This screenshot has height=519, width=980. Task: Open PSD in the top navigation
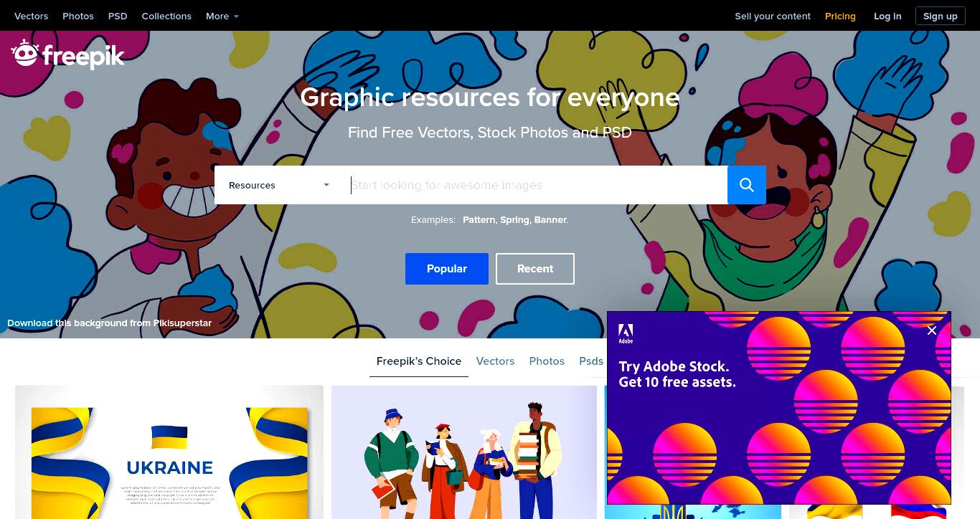click(118, 16)
